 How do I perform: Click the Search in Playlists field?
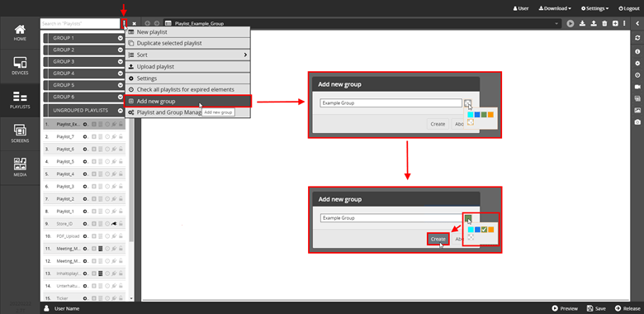[80, 24]
